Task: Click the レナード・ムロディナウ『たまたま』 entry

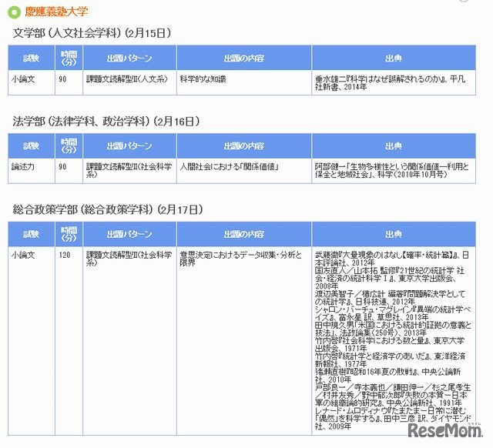Action: pos(393,419)
